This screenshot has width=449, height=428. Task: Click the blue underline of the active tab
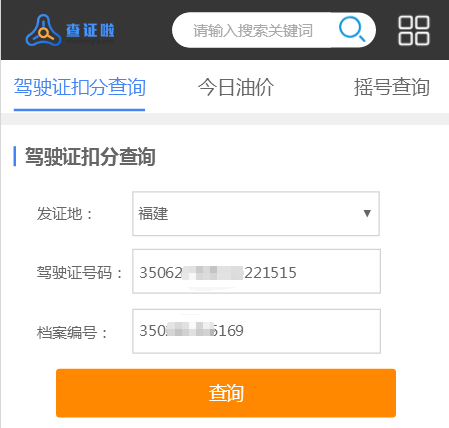(x=79, y=109)
